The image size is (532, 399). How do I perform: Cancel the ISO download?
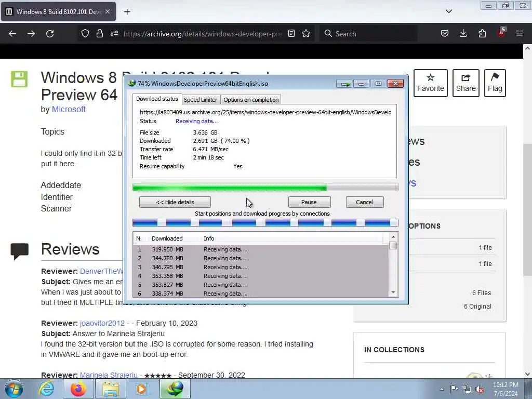point(364,202)
